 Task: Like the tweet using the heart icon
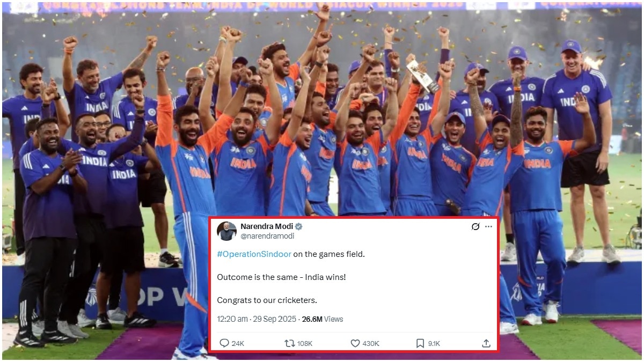[355, 343]
